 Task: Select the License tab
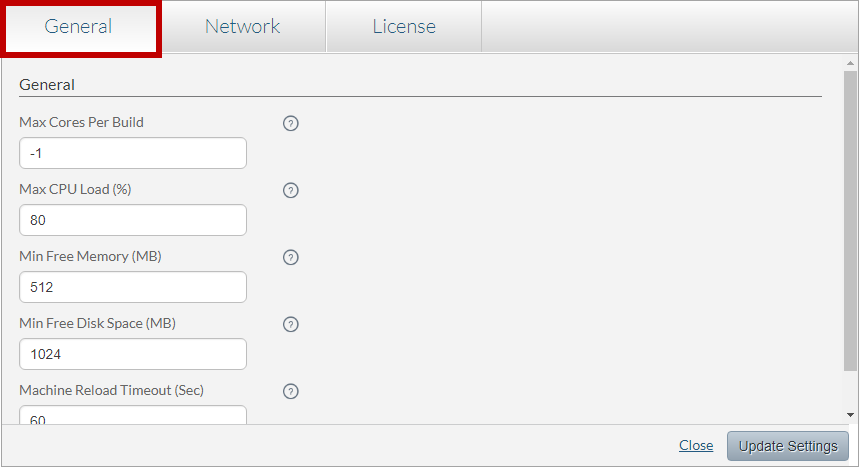click(404, 26)
